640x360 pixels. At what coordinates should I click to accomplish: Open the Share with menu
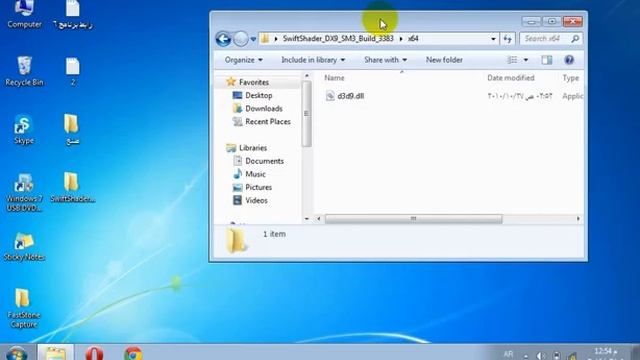385,60
